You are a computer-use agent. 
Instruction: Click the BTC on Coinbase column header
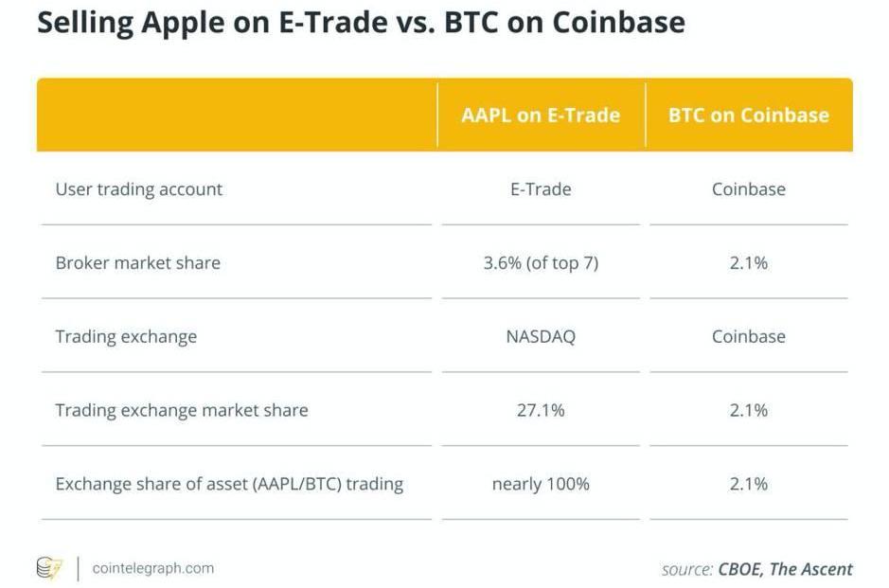[x=748, y=116]
